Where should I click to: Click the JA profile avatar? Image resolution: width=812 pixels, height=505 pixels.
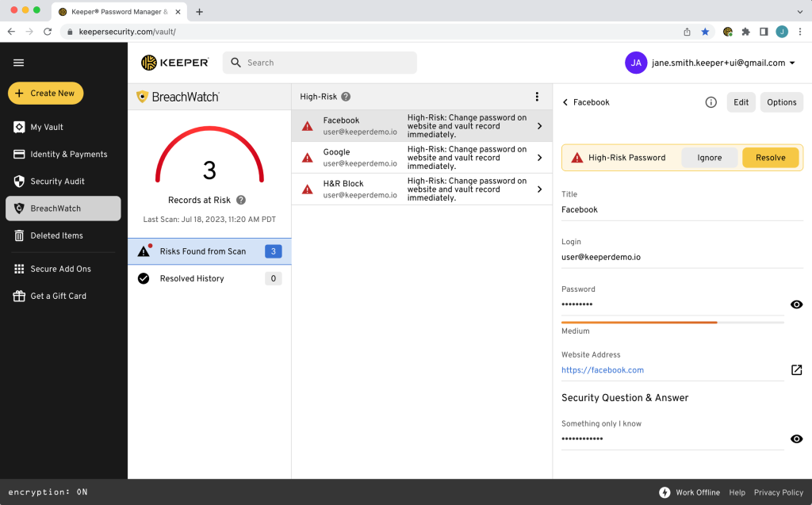pos(635,63)
